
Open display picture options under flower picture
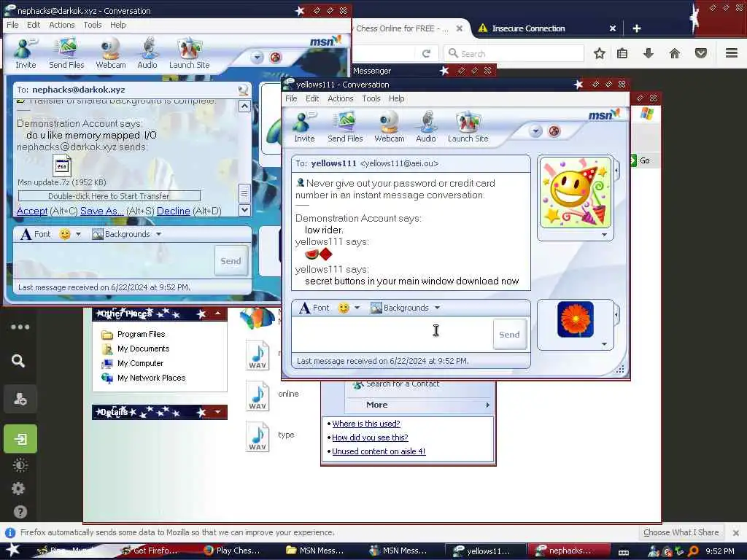(604, 344)
